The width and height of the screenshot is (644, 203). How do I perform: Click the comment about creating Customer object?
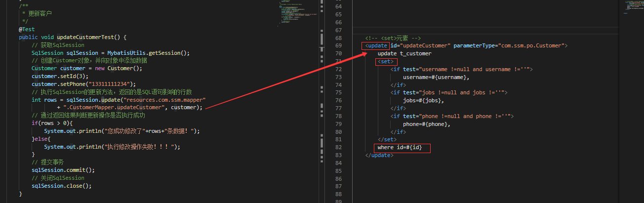(x=89, y=61)
